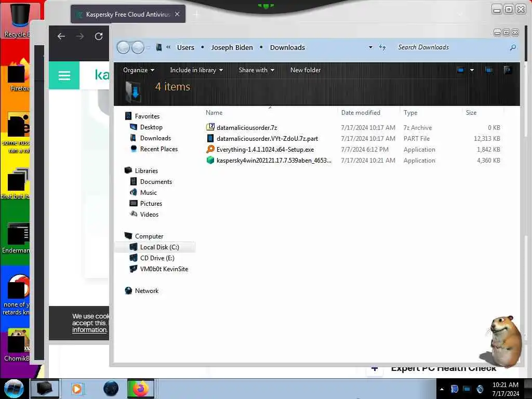Image resolution: width=532 pixels, height=399 pixels.
Task: Click the change view icon
Action: (x=460, y=70)
